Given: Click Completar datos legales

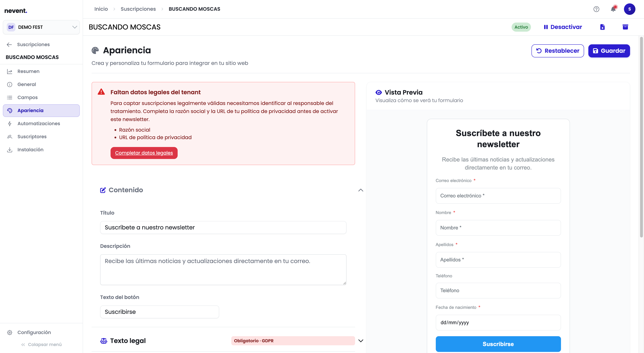Looking at the screenshot, I should coord(144,153).
